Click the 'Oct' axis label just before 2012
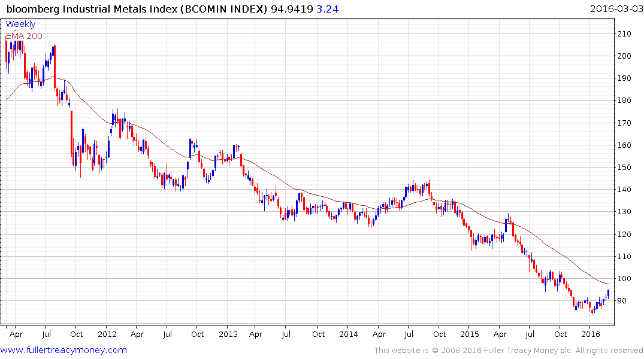 (77, 334)
